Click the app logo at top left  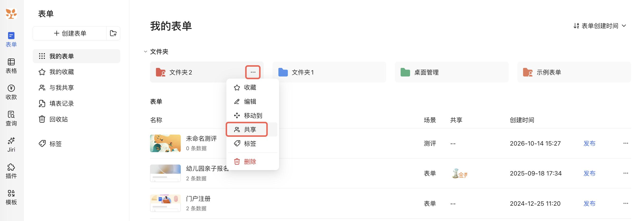pyautogui.click(x=11, y=13)
